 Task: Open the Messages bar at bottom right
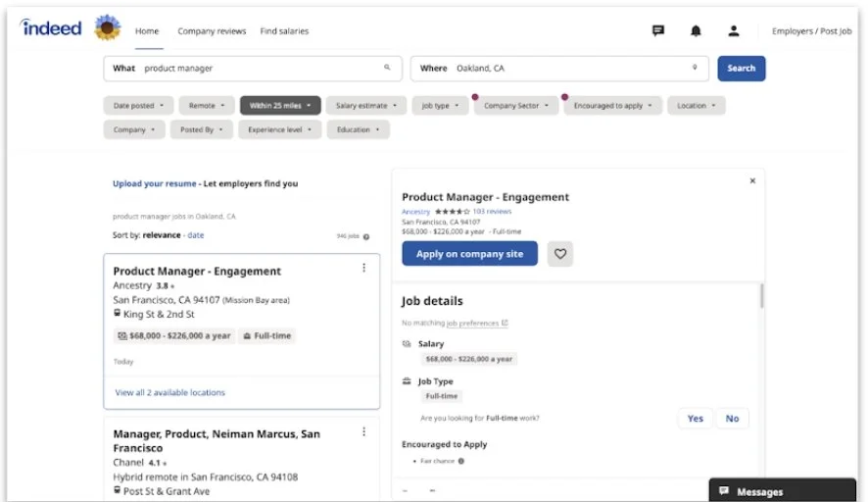click(x=782, y=491)
